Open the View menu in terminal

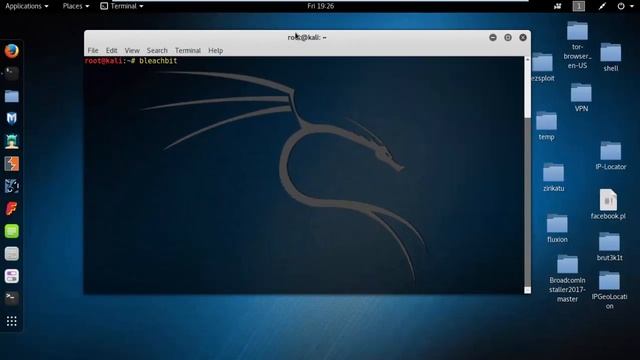click(x=132, y=51)
